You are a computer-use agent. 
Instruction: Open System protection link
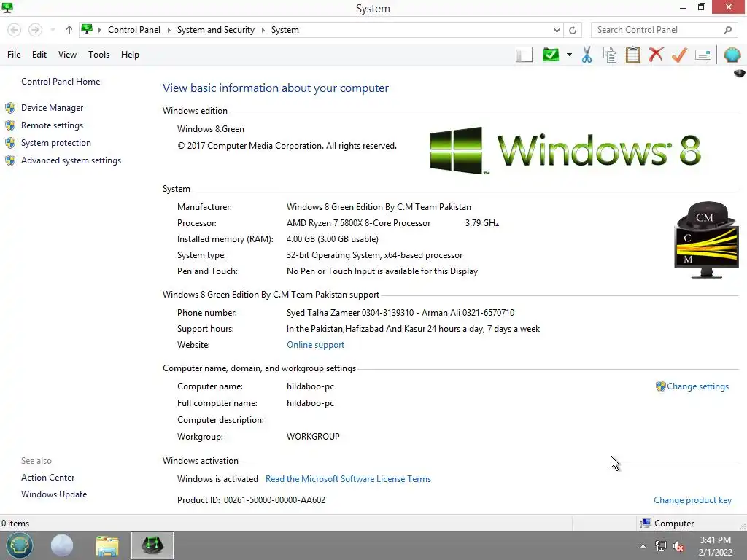coord(55,143)
